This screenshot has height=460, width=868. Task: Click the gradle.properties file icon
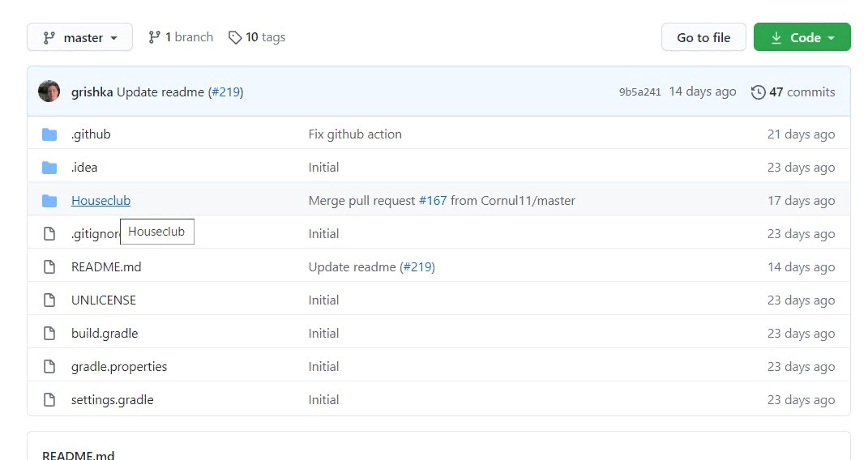pos(49,367)
